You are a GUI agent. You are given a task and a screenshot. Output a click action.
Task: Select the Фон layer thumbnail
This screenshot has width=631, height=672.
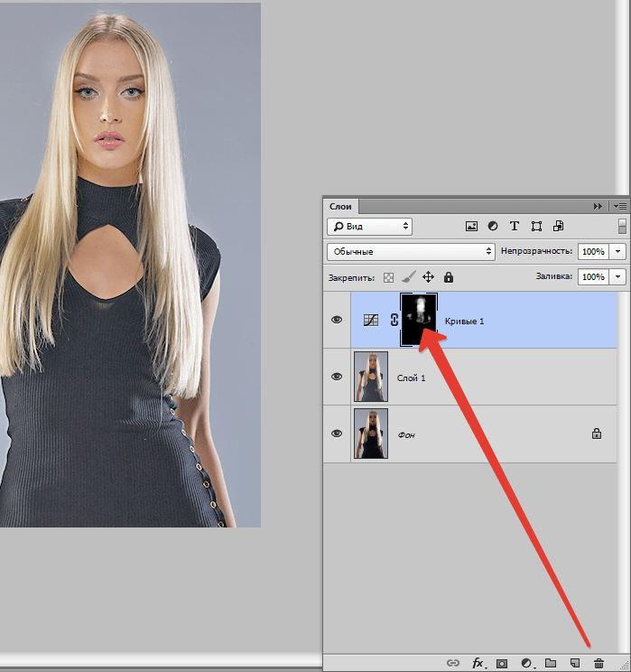coord(371,434)
